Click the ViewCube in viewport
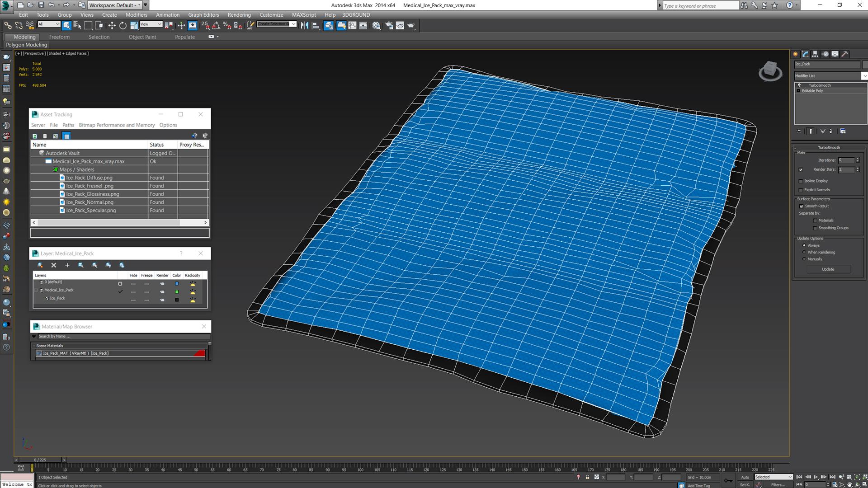The image size is (868, 488). 770,70
